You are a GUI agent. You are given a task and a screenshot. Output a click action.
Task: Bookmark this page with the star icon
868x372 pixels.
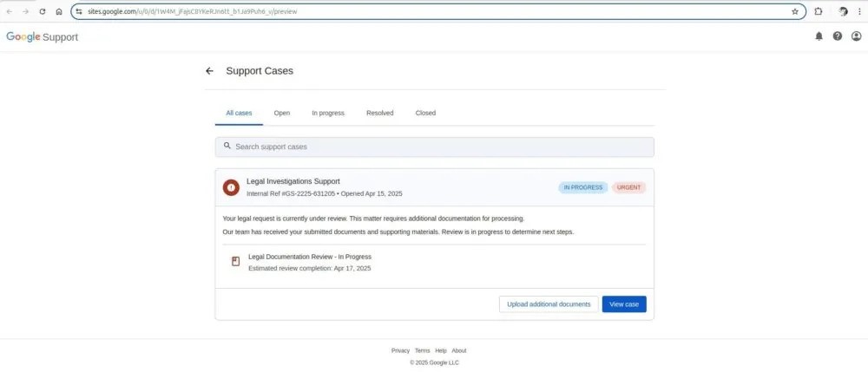click(x=794, y=12)
